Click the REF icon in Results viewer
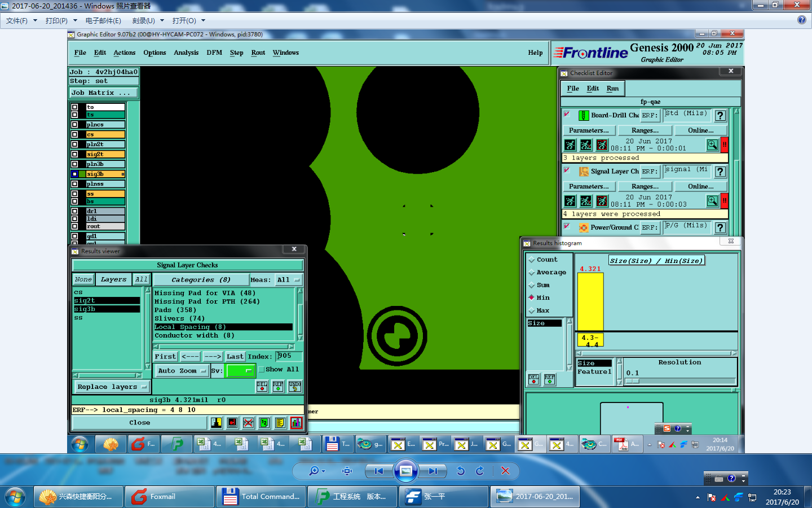This screenshot has height=508, width=812. click(x=278, y=386)
